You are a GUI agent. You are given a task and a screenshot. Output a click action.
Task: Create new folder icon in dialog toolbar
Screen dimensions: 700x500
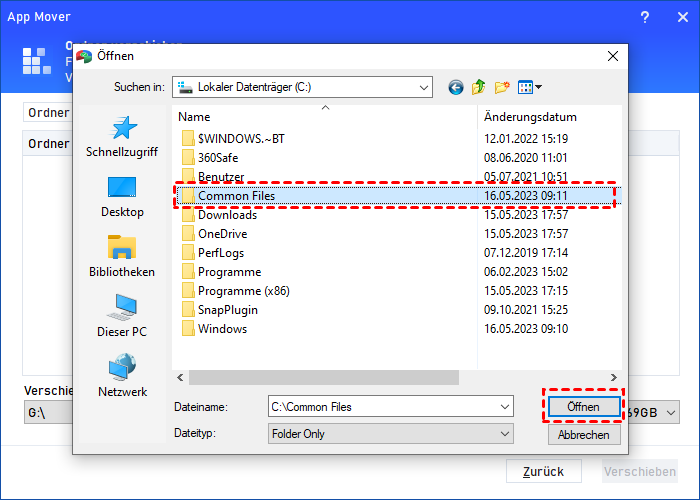coord(502,87)
